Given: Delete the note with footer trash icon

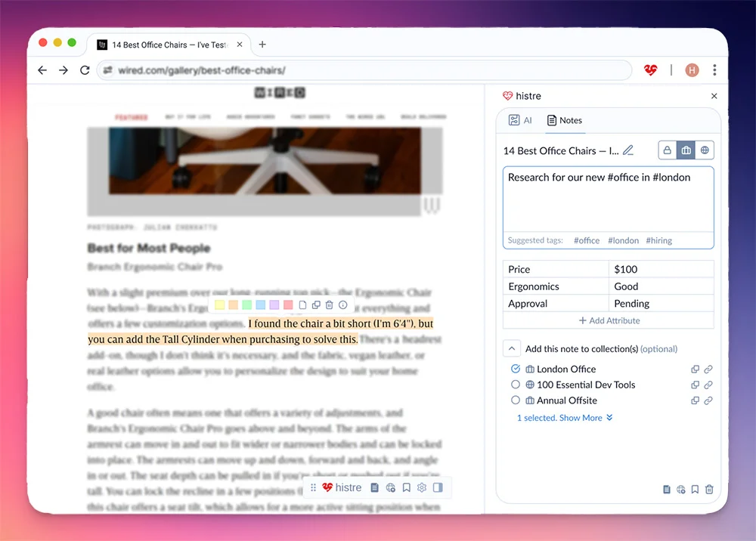Looking at the screenshot, I should (x=709, y=490).
